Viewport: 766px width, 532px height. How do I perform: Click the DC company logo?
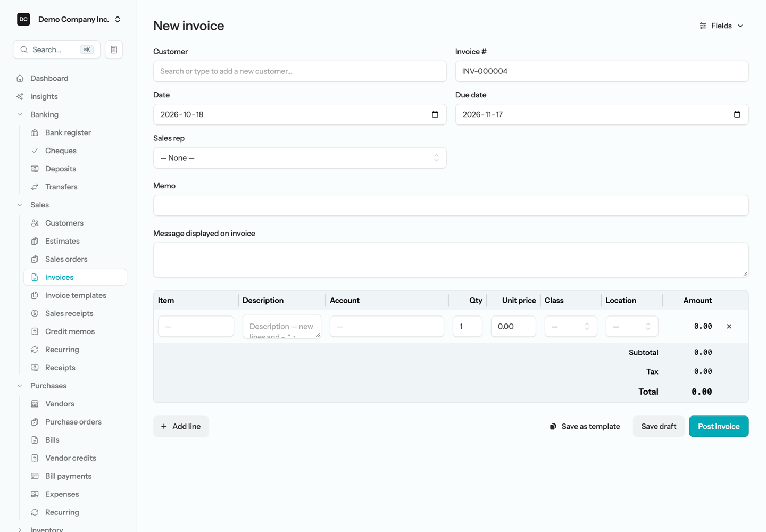tap(23, 19)
